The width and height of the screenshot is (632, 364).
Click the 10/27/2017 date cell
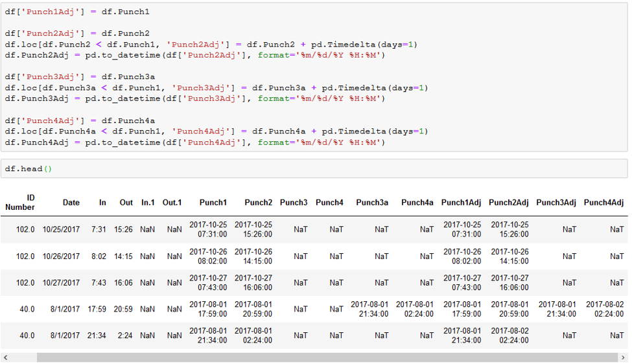62,283
